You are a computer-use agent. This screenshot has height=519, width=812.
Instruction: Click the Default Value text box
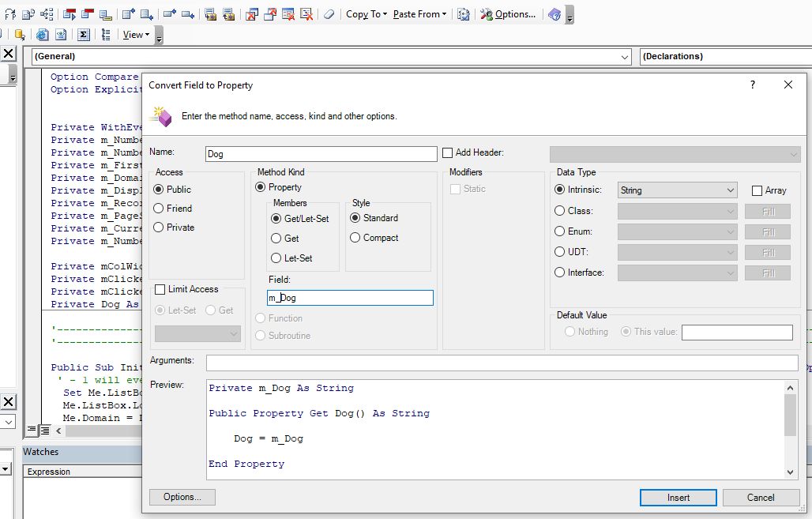click(737, 333)
